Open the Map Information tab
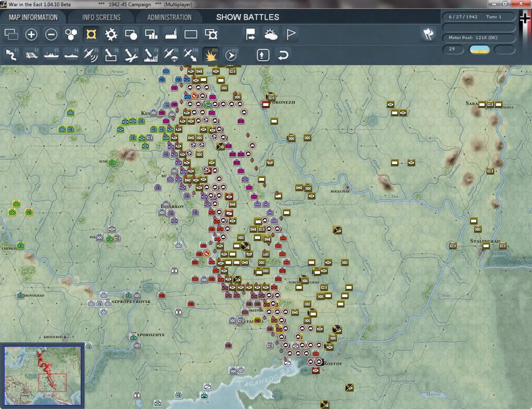This screenshot has height=409, width=532. click(33, 17)
